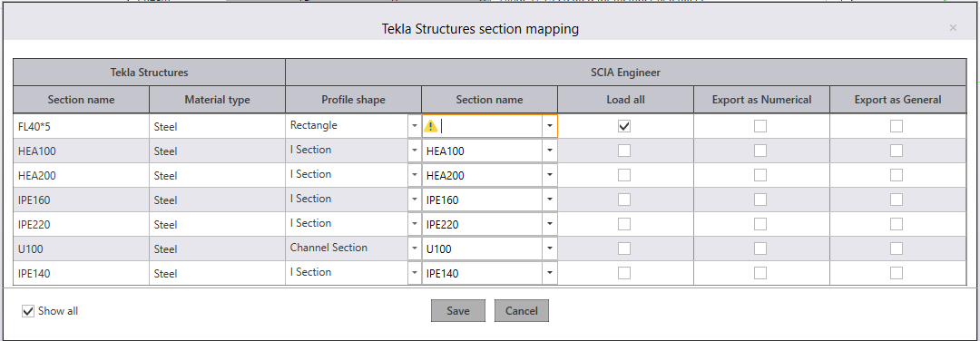The width and height of the screenshot is (980, 341).
Task: Uncheck Load all for FL40*5
Action: pyautogui.click(x=624, y=126)
